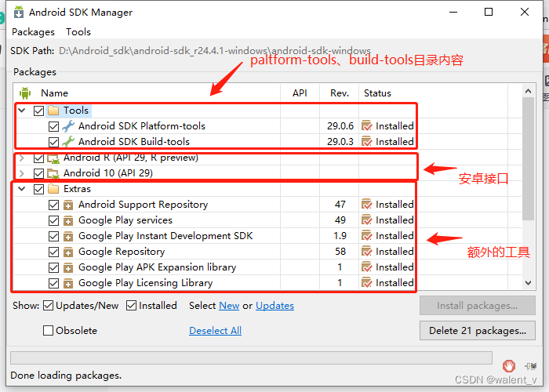This screenshot has width=549, height=392.
Task: Click the package icon for Google Play services
Action: tap(68, 220)
